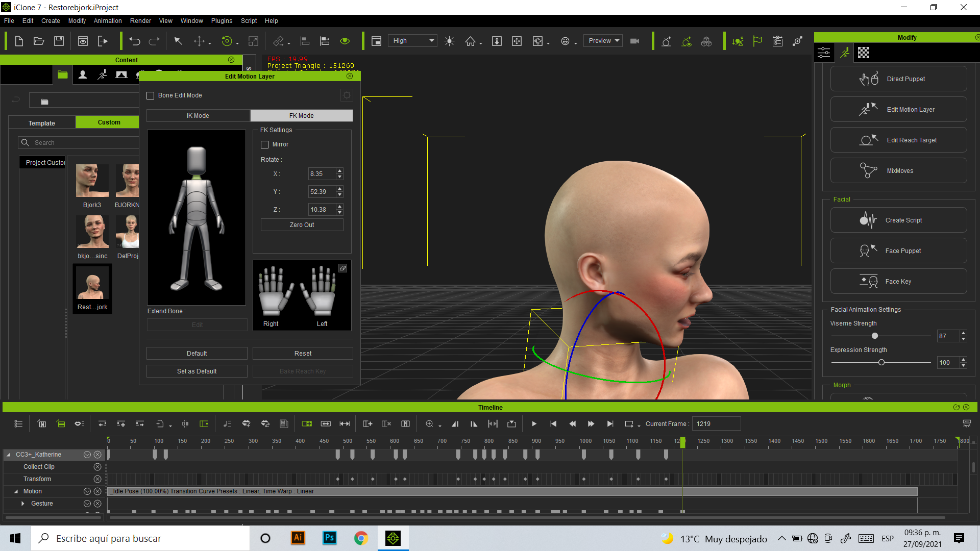Open the Face Puppet tool

pyautogui.click(x=898, y=251)
